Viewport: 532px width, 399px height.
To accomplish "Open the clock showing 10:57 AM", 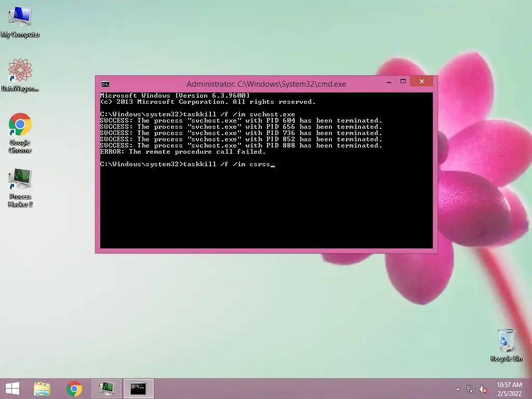I will 509,389.
